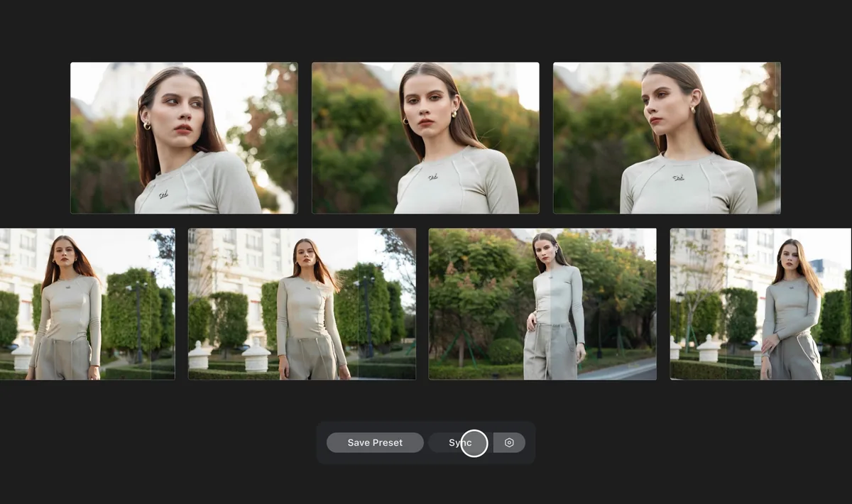Pick the full-body shot in front of green trees
The width and height of the screenshot is (852, 504).
542,304
